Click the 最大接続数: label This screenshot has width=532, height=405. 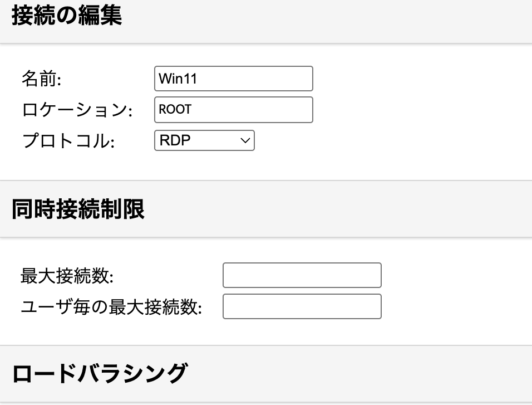click(66, 275)
